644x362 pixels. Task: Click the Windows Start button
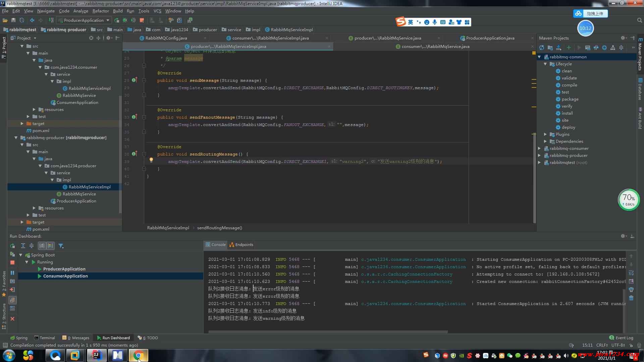(9, 355)
